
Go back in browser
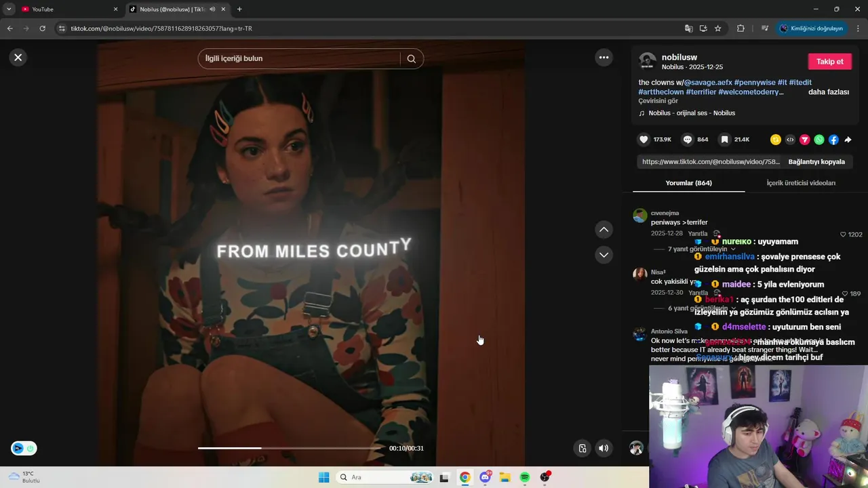pyautogui.click(x=9, y=28)
